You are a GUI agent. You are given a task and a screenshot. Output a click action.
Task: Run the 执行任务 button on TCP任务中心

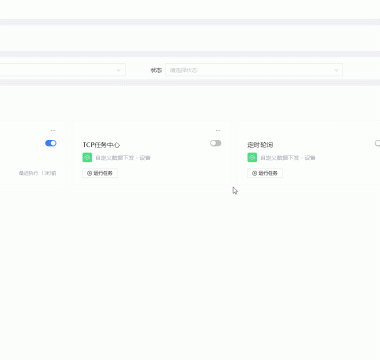(100, 173)
